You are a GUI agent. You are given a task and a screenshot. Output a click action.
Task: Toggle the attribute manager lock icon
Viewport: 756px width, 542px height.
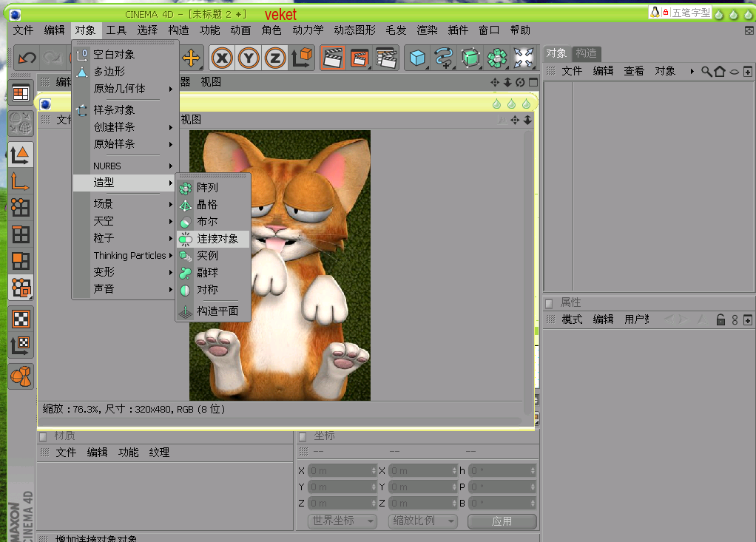click(x=720, y=319)
